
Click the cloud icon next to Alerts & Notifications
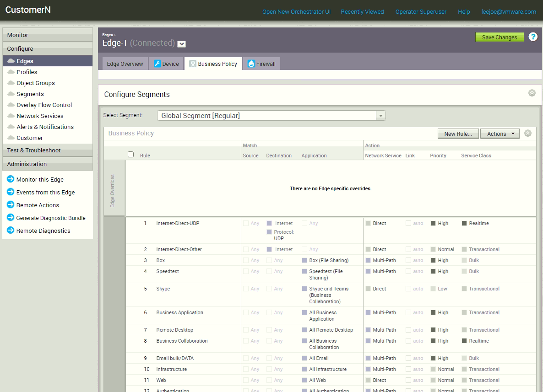point(11,127)
